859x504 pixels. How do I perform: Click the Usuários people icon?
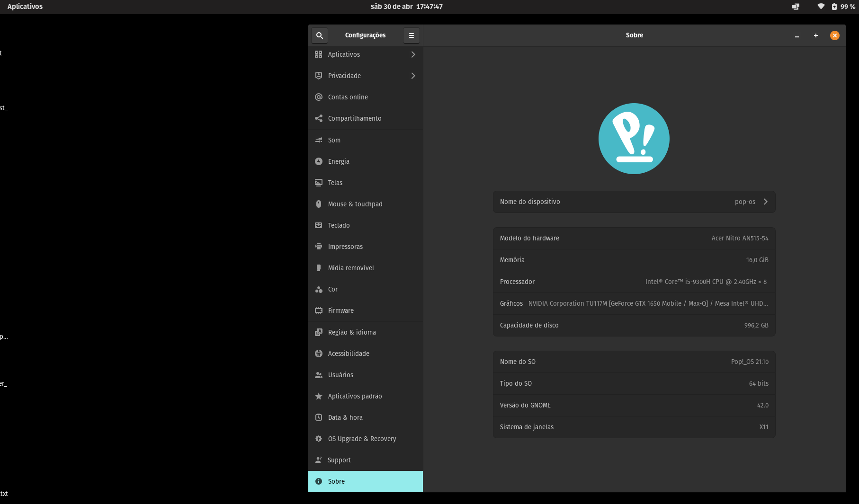(319, 375)
